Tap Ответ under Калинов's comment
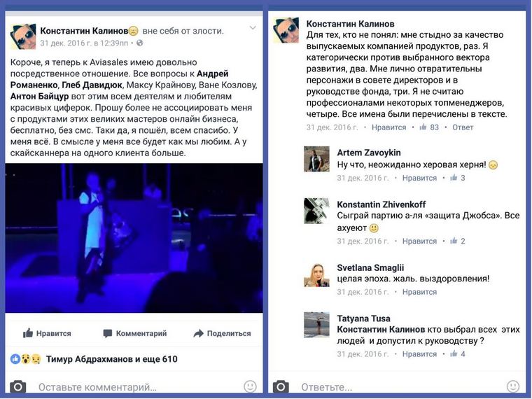 click(463, 127)
